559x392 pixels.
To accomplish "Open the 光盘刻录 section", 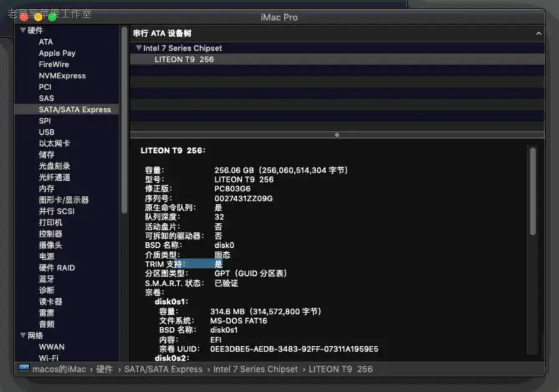I will tap(54, 166).
